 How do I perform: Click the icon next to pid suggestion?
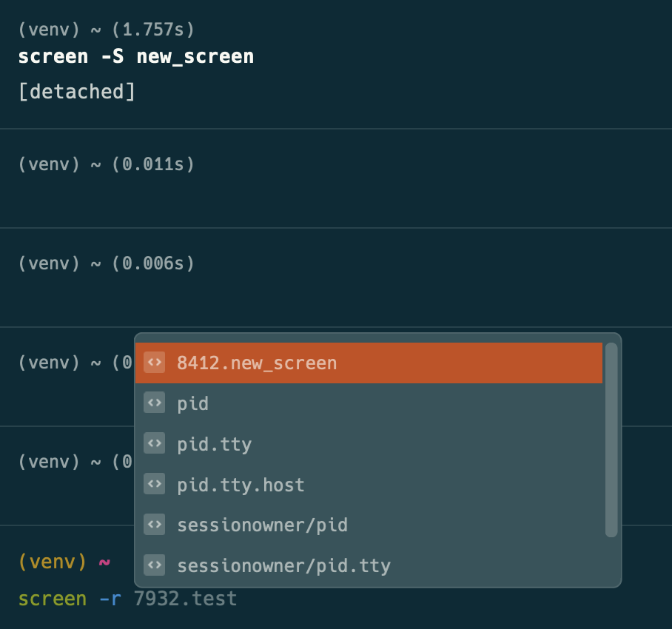(155, 403)
